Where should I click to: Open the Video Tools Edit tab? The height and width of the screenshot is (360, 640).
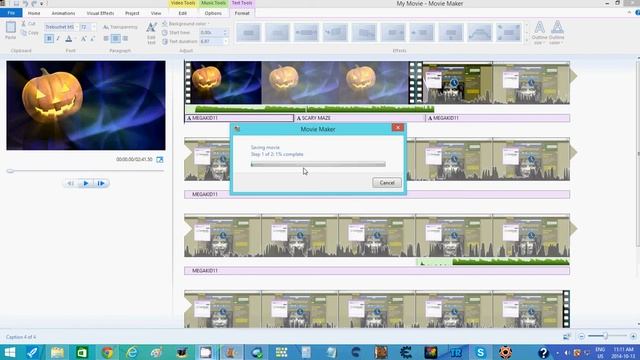182,13
